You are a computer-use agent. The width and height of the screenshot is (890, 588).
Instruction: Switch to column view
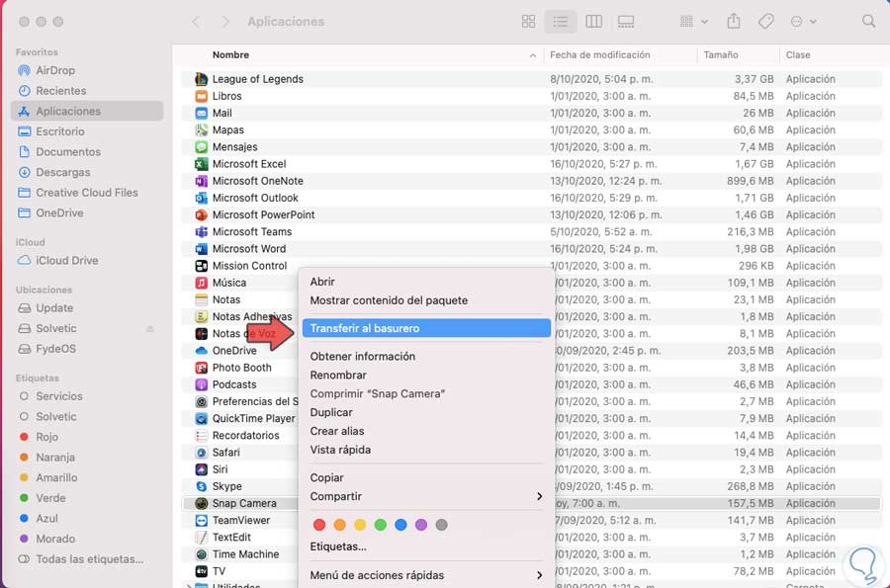(x=593, y=22)
